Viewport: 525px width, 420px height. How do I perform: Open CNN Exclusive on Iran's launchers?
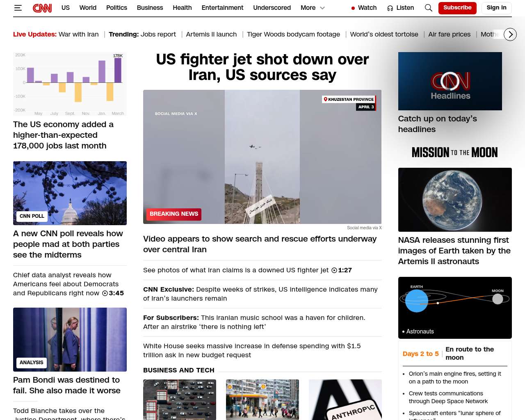[x=260, y=294]
